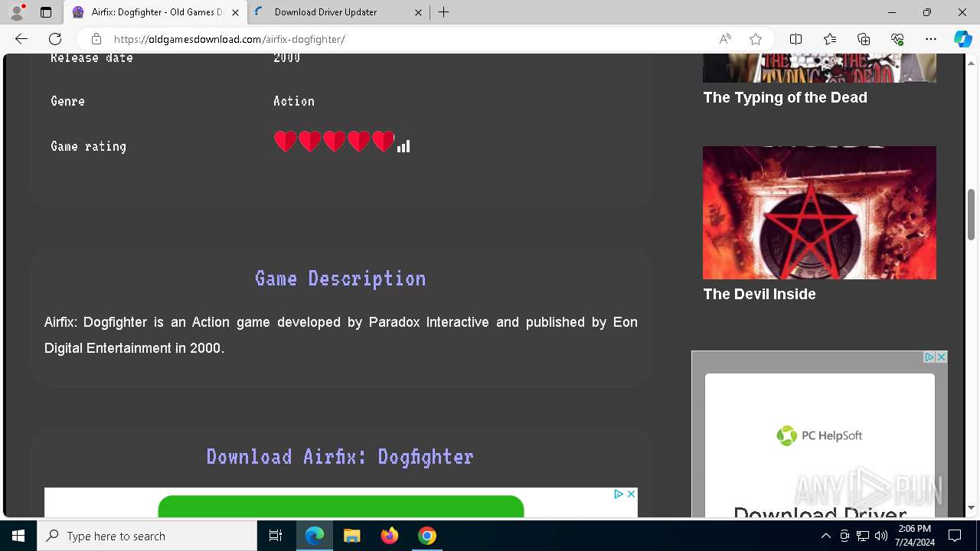Click the scrollbar down arrow
980x551 pixels.
point(971,507)
